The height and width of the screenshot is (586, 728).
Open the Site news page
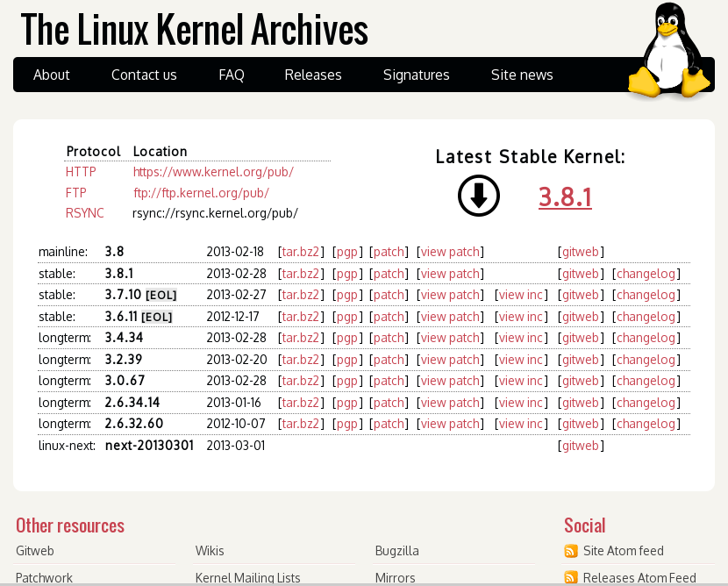pyautogui.click(x=522, y=75)
